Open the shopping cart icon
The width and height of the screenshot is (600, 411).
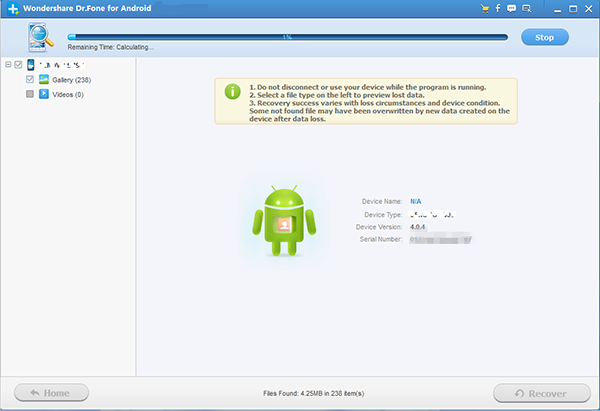tap(485, 8)
